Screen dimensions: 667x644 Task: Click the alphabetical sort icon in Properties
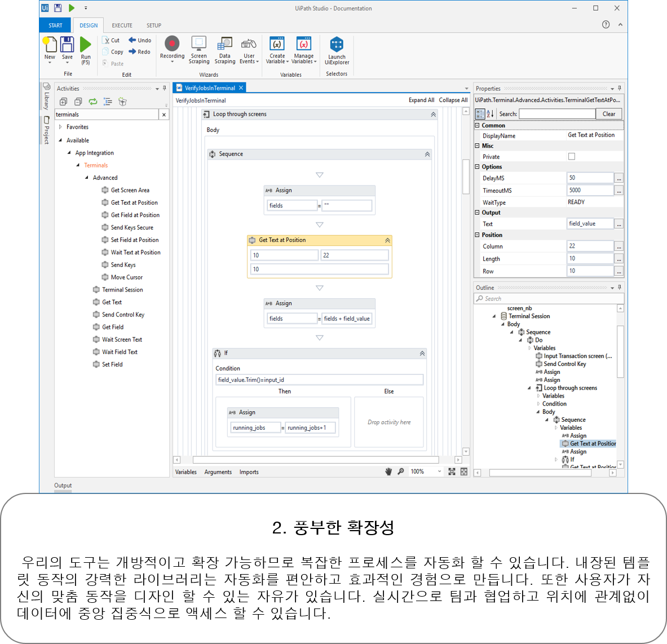click(x=490, y=113)
